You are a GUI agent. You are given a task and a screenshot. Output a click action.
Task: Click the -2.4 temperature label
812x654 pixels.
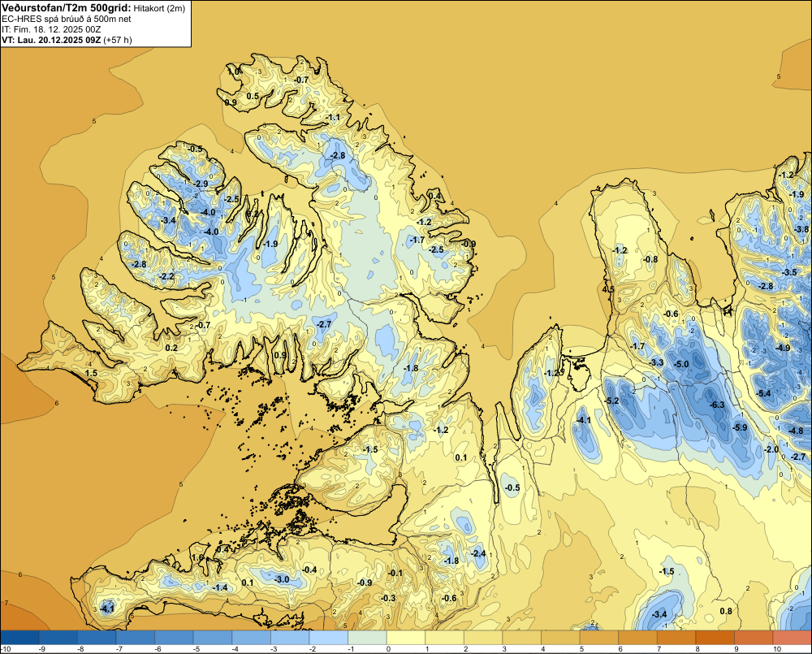click(479, 553)
